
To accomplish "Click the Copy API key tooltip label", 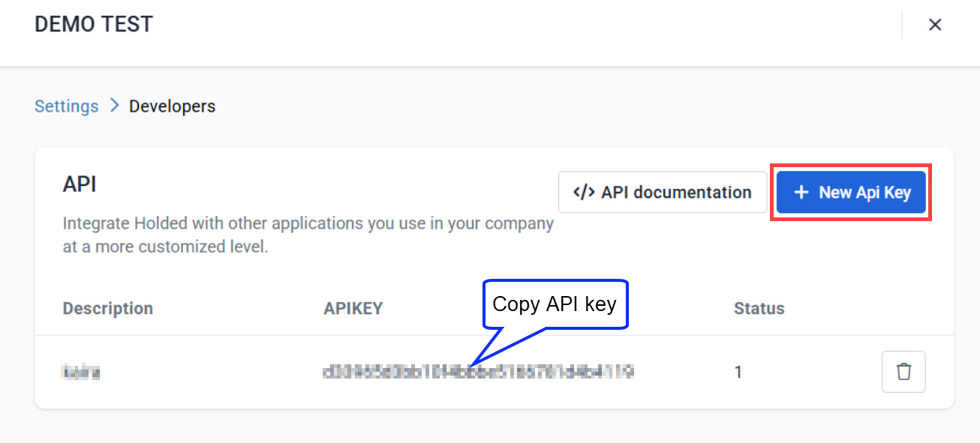I will 555,304.
